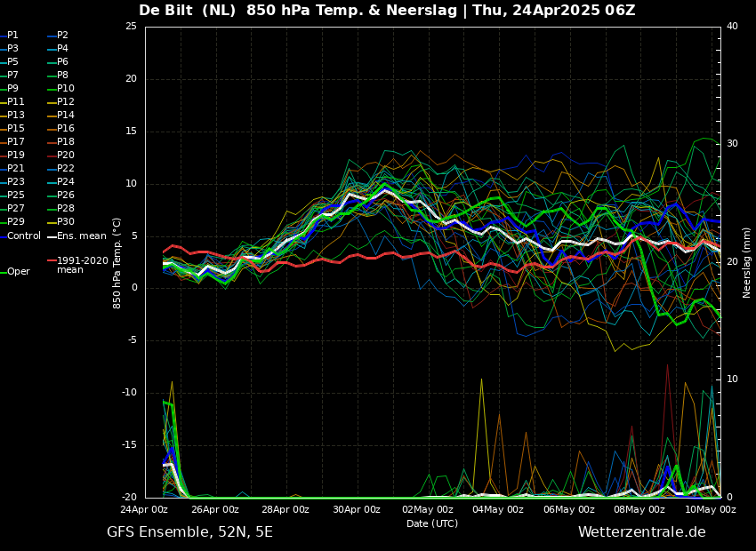
Task: Click the 30 value on precipitation axis
Action: click(732, 144)
